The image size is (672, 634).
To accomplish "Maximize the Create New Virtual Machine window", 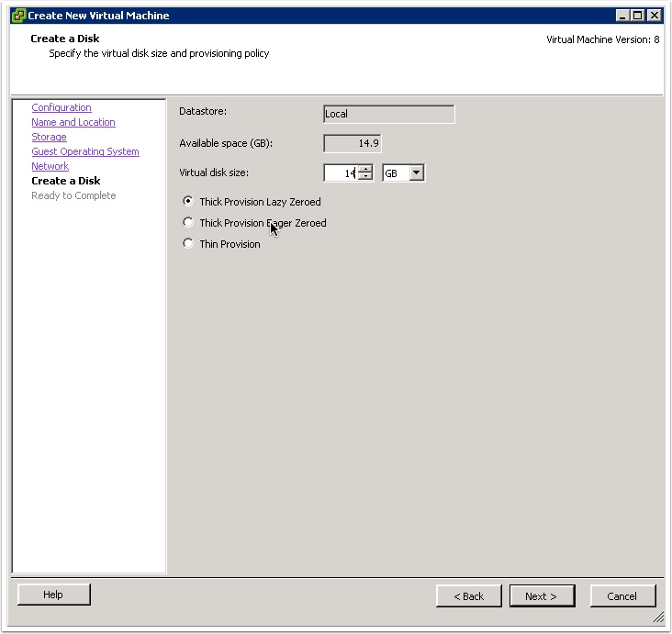I will 637,16.
